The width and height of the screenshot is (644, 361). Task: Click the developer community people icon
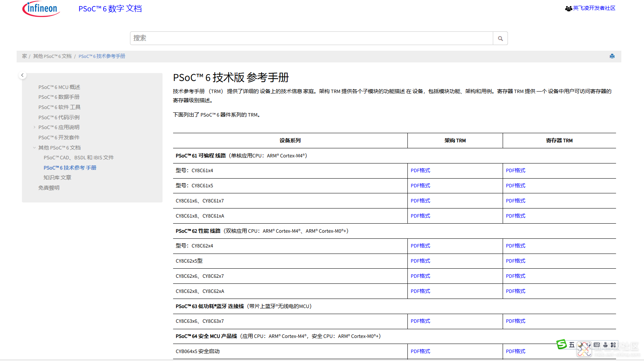click(568, 8)
